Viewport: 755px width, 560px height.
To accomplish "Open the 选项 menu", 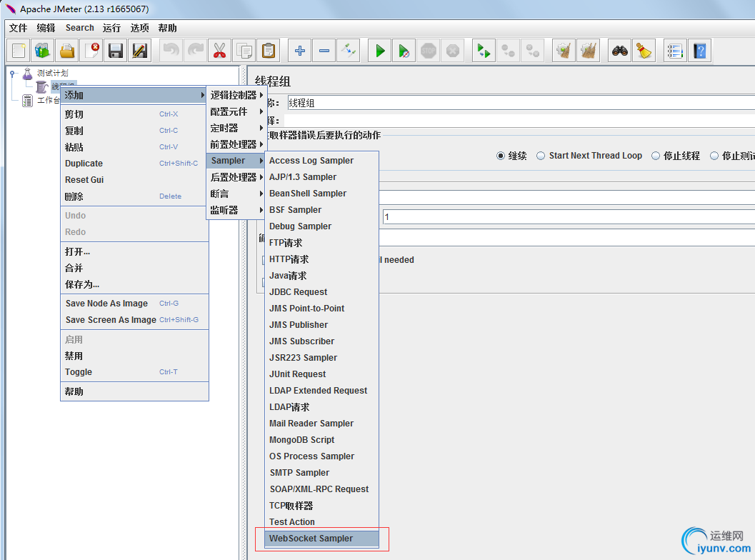I will click(x=139, y=28).
